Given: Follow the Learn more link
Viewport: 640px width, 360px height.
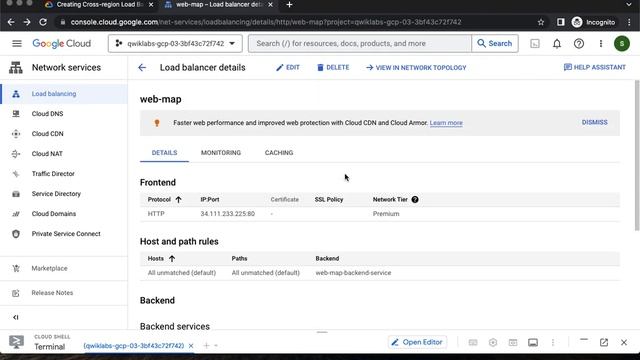Looking at the screenshot, I should point(446,123).
